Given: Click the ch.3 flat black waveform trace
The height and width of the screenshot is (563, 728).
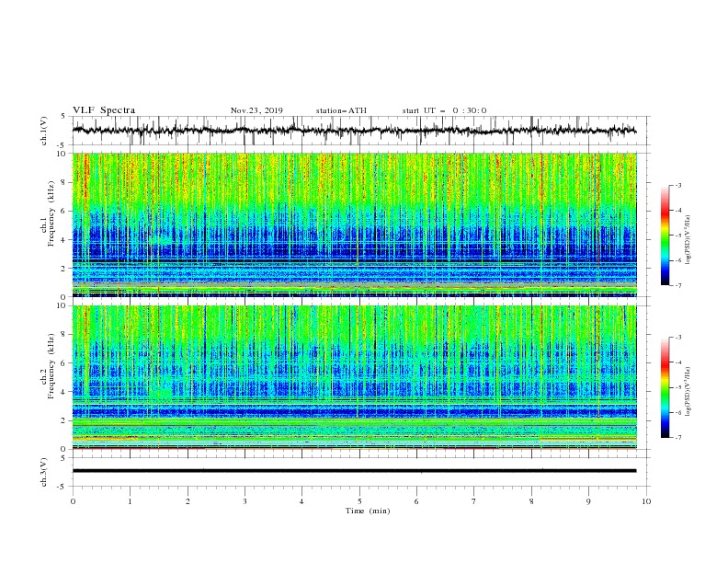Looking at the screenshot, I should (354, 471).
